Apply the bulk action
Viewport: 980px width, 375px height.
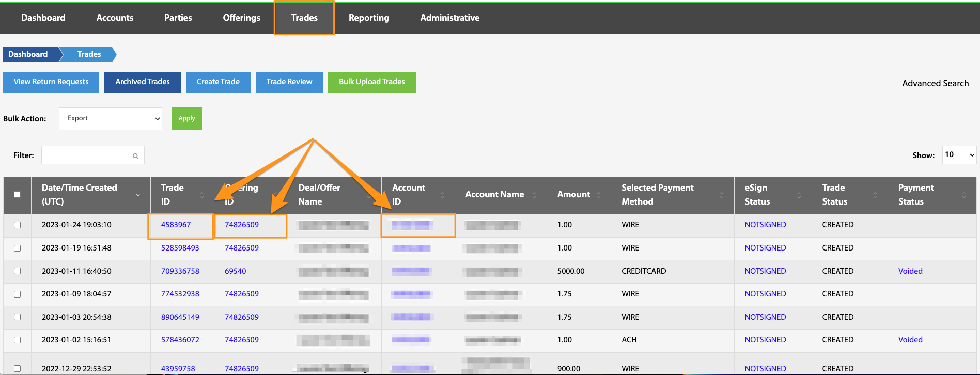pos(187,119)
